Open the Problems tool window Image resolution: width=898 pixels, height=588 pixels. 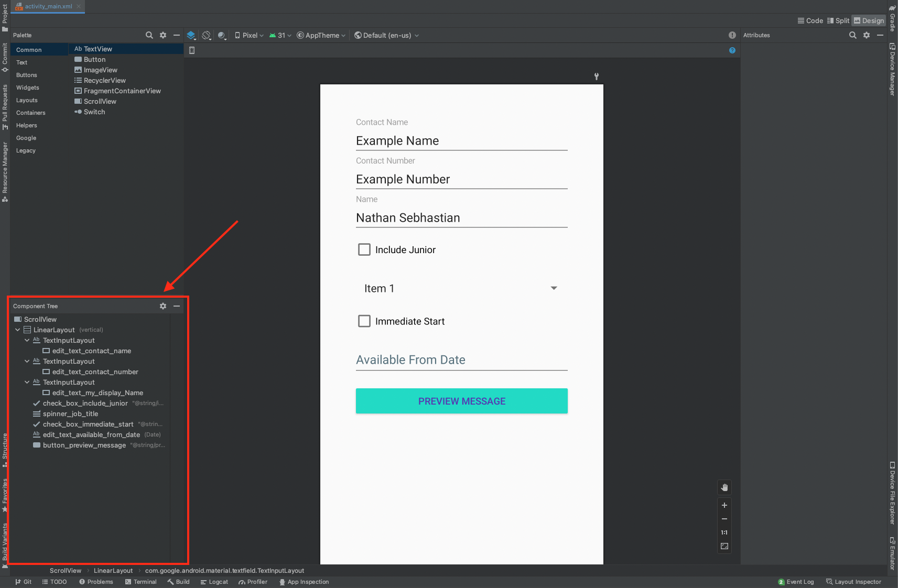tap(96, 582)
